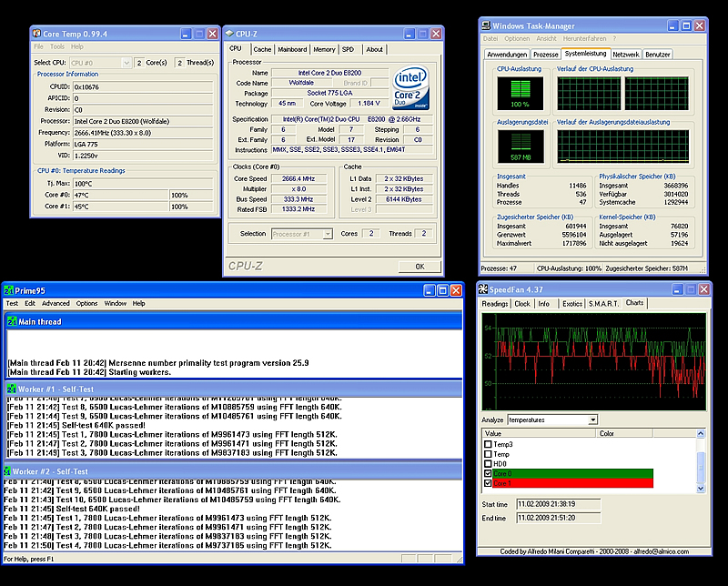Switch to the Cache tab in CPU-Z
This screenshot has width=728, height=586.
click(262, 49)
